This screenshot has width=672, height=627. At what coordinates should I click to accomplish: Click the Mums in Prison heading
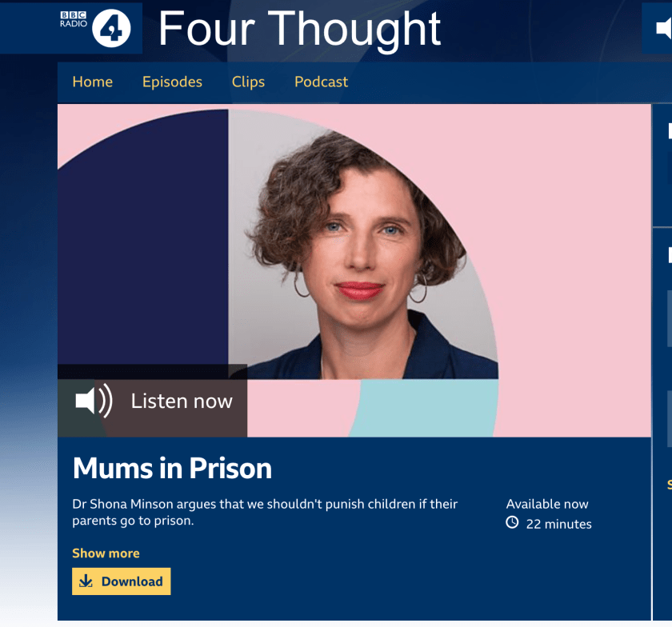pos(172,468)
